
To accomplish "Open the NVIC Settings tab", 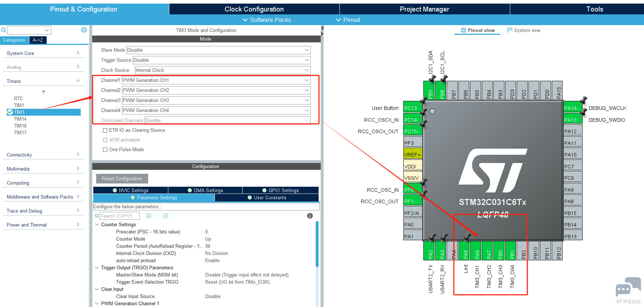I will coord(131,190).
